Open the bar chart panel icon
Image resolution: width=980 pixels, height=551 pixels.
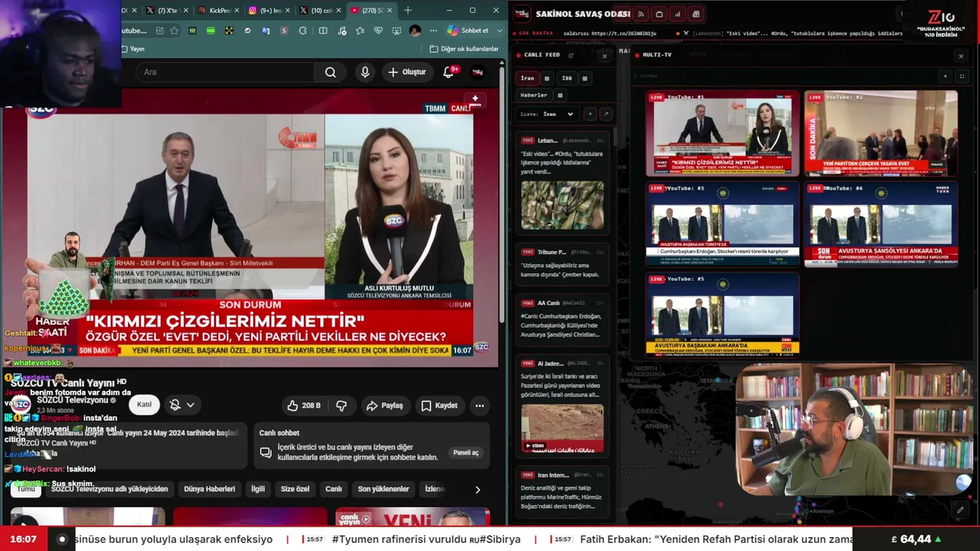677,15
